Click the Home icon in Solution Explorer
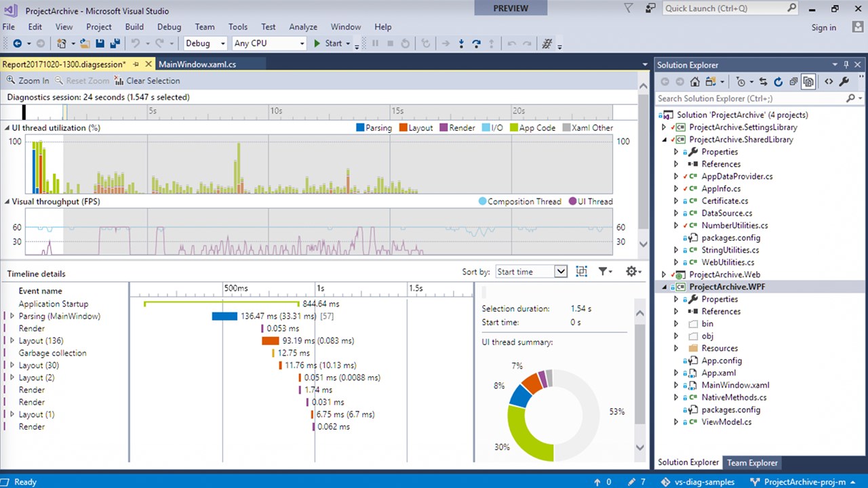This screenshot has width=868, height=488. tap(695, 82)
